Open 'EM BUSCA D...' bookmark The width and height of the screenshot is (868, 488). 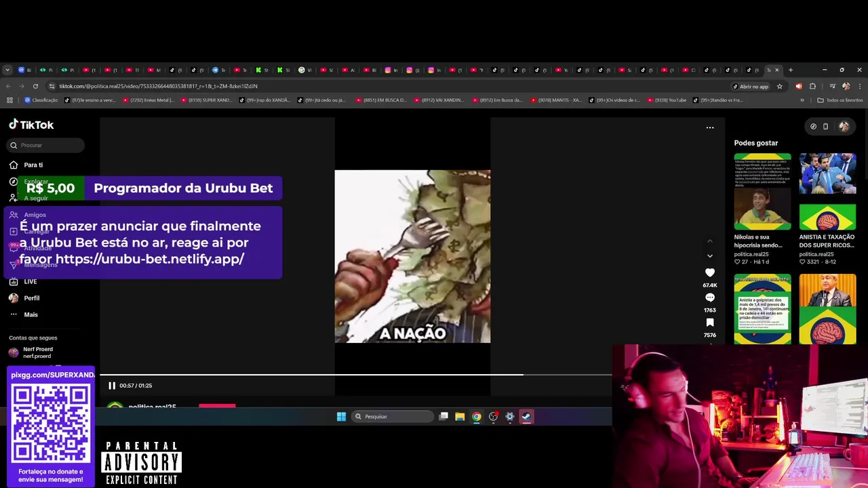380,100
